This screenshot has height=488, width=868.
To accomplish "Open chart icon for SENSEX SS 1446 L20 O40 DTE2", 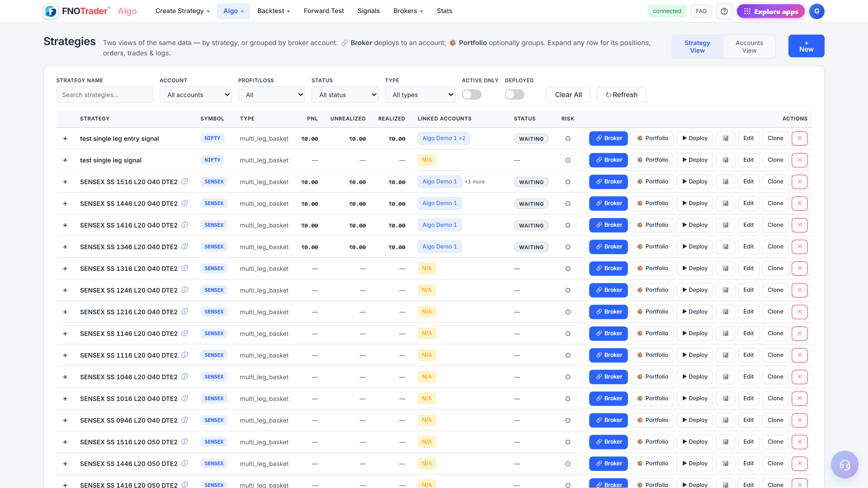I will [725, 203].
